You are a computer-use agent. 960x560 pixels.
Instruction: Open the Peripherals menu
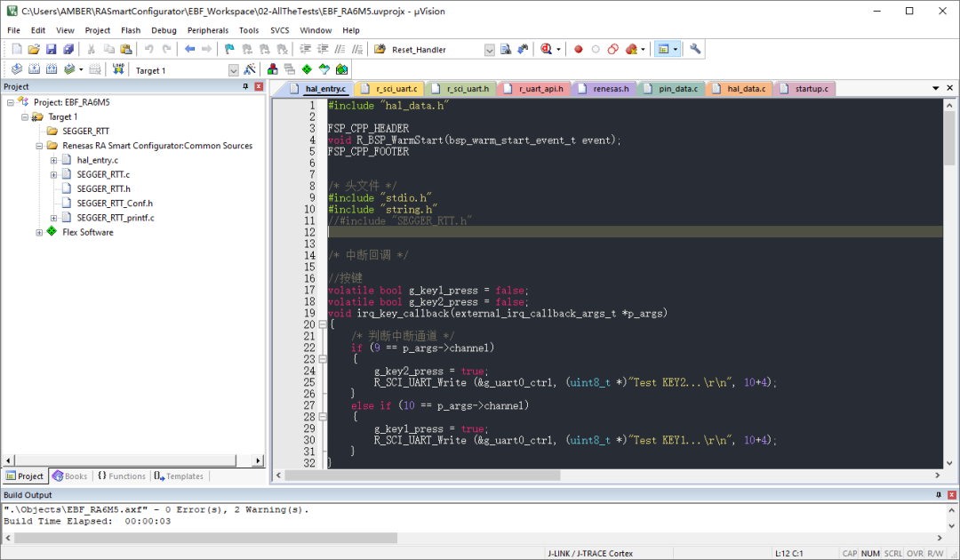coord(207,30)
